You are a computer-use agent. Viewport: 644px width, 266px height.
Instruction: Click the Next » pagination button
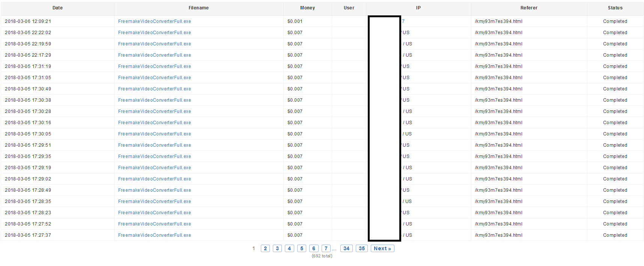click(382, 248)
